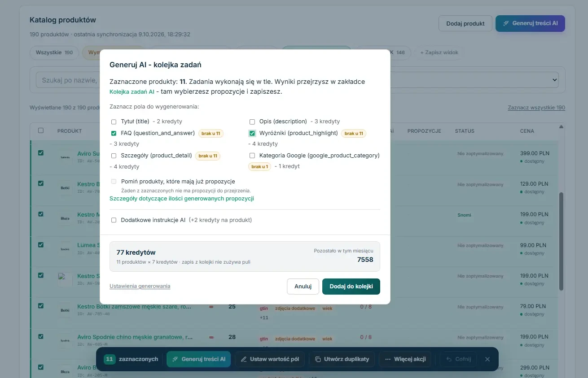Tick Kategoria Google checkbox
The image size is (588, 378).
[252, 156]
